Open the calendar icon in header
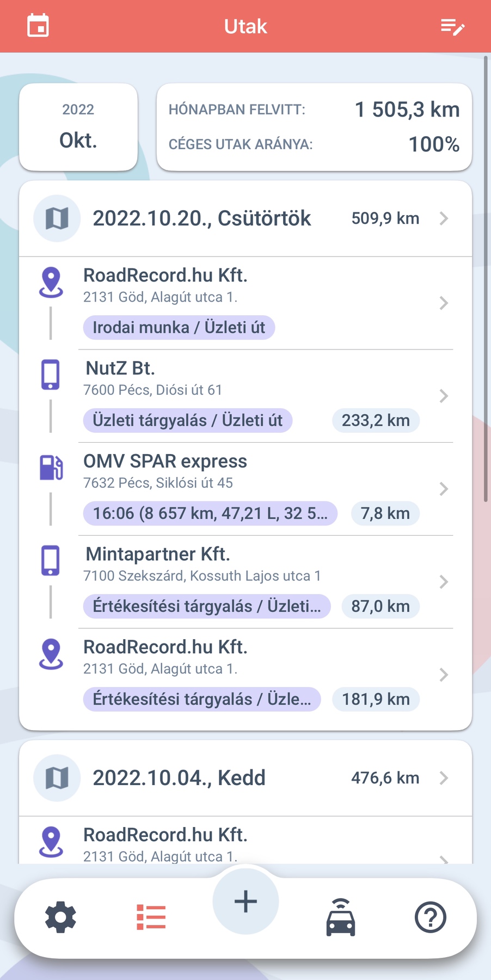 [x=38, y=26]
